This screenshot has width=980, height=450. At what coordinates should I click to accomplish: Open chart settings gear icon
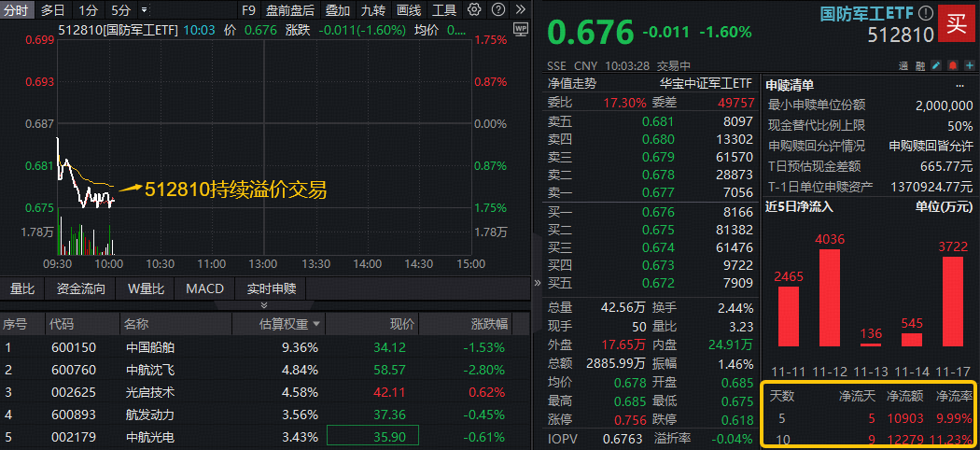click(474, 10)
